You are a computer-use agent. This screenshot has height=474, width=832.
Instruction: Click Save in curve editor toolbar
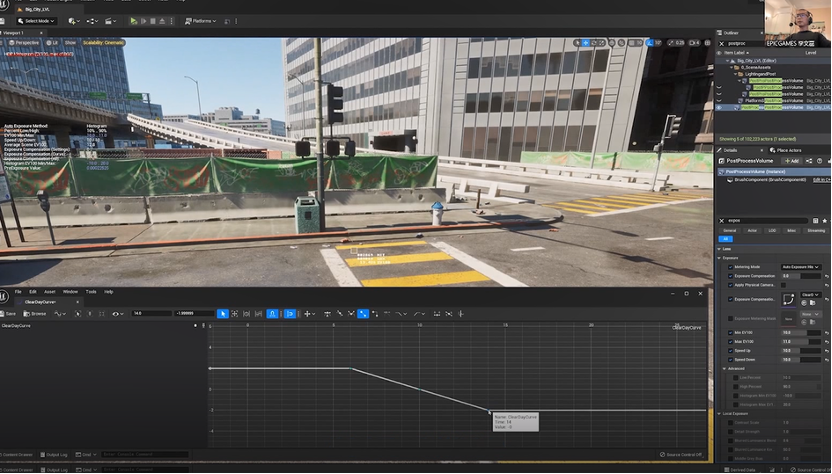tap(8, 314)
